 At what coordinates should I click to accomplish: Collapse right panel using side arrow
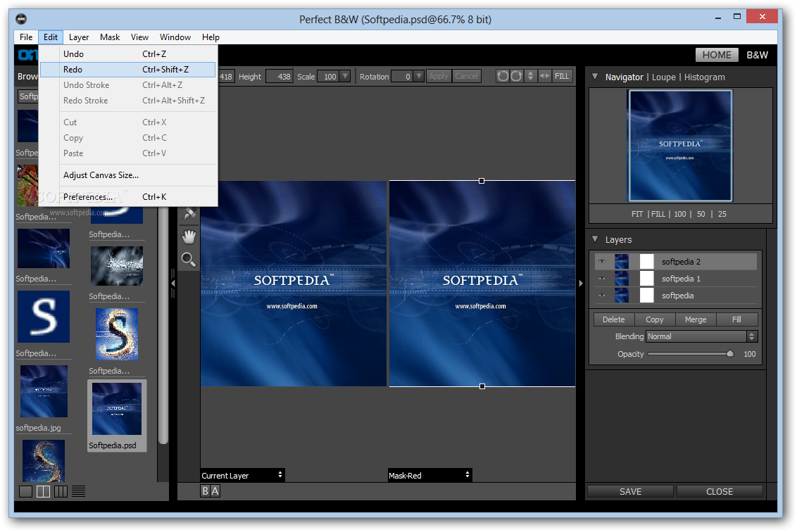[580, 284]
